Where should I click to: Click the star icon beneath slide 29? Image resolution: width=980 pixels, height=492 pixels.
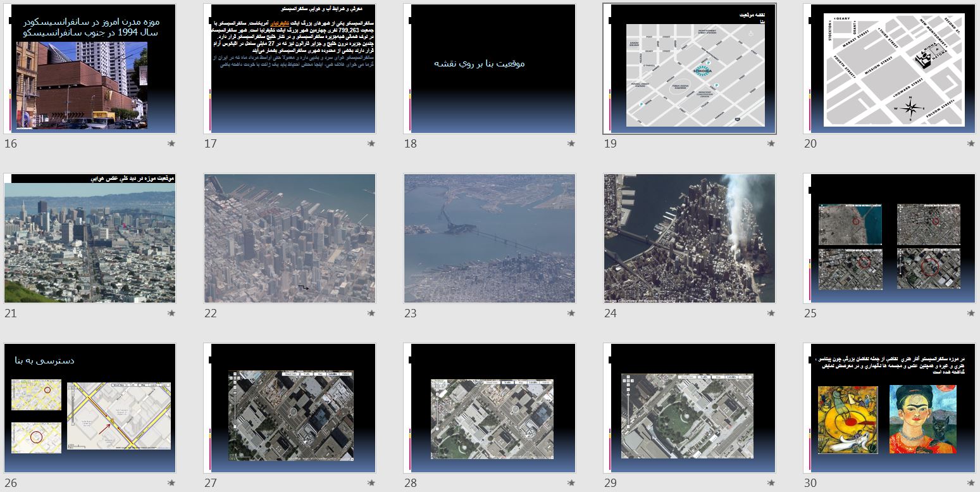tap(771, 483)
